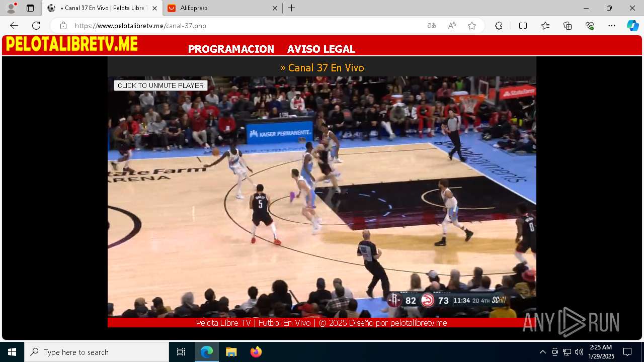Click the PELOTALIBRETV.ME logo

(72, 44)
